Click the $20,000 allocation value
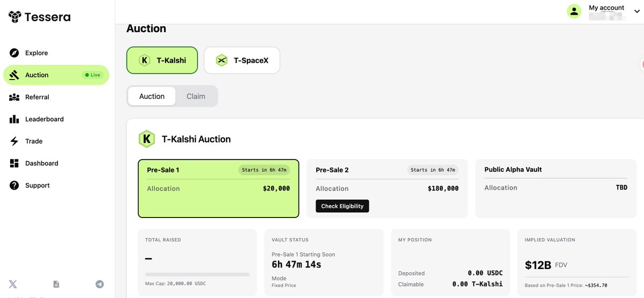644x298 pixels. click(276, 188)
